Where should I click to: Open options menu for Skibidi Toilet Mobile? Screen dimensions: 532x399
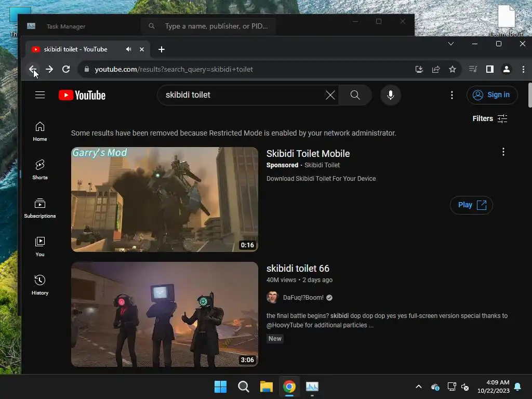(503, 152)
